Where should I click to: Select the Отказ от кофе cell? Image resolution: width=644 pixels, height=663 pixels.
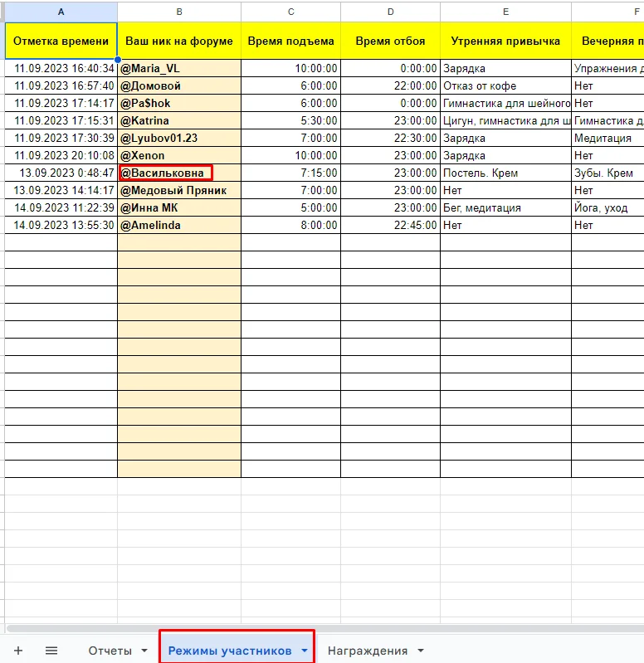click(505, 85)
